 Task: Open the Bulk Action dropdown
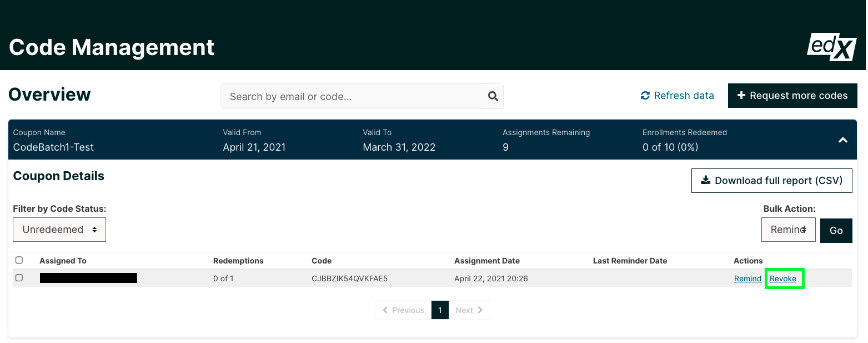tap(788, 230)
